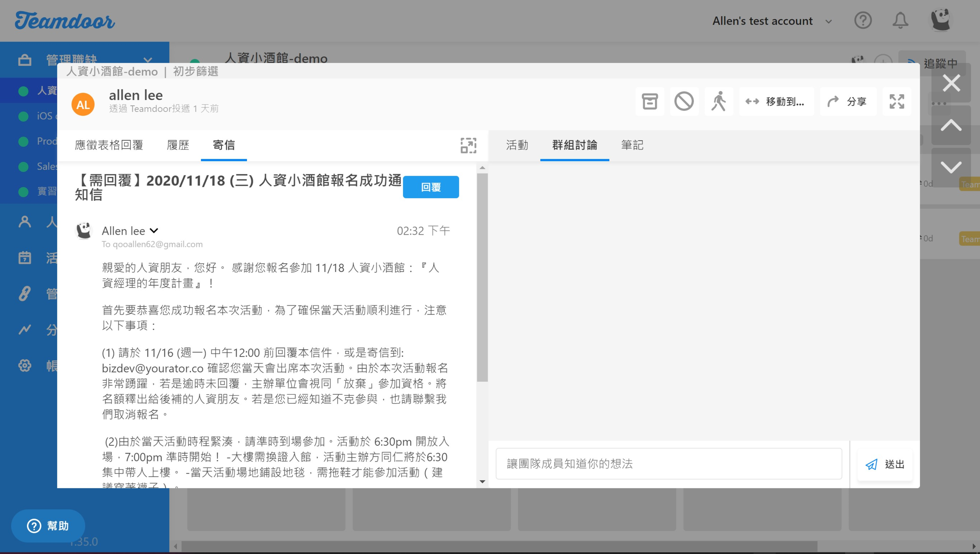Click the blue 回覆 reply button
The width and height of the screenshot is (980, 554).
pyautogui.click(x=431, y=187)
